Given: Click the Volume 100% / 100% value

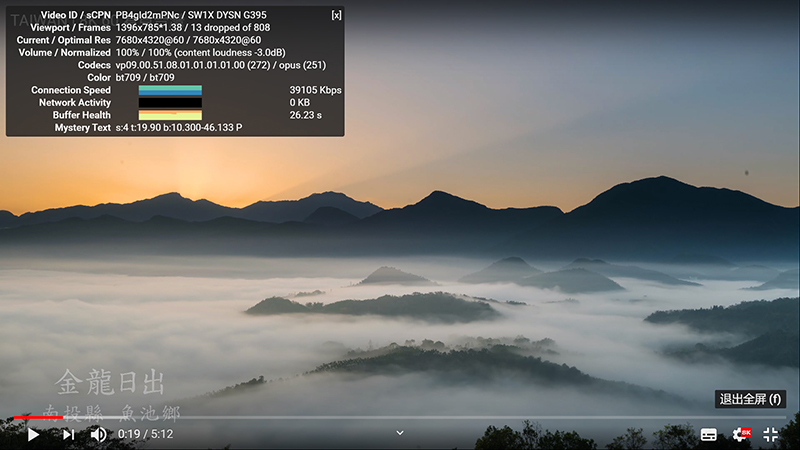Looking at the screenshot, I should pos(201,53).
